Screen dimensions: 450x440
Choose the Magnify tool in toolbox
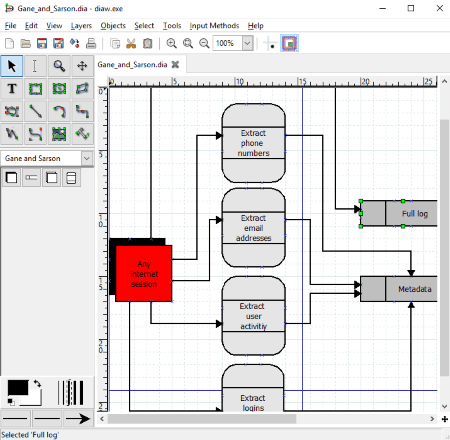(59, 66)
